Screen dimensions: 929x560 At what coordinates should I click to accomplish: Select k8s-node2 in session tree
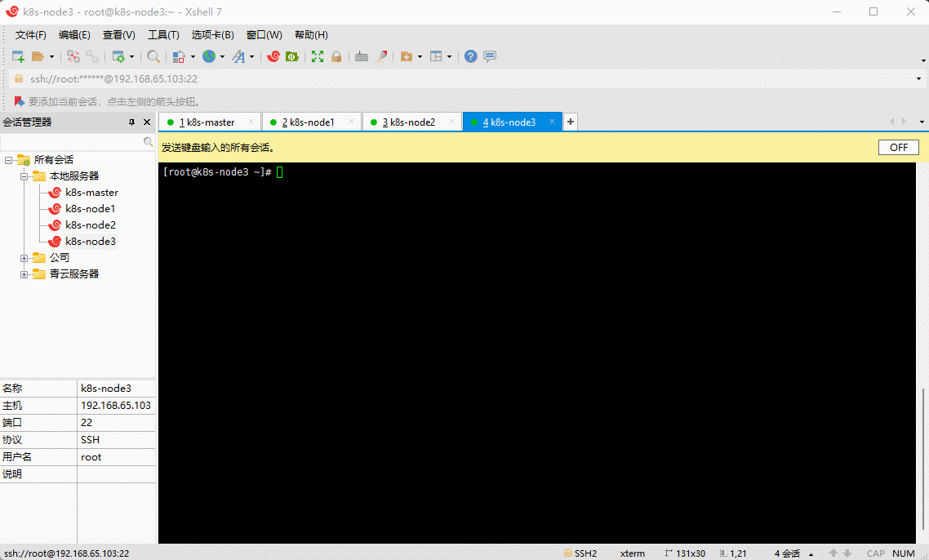coord(91,225)
